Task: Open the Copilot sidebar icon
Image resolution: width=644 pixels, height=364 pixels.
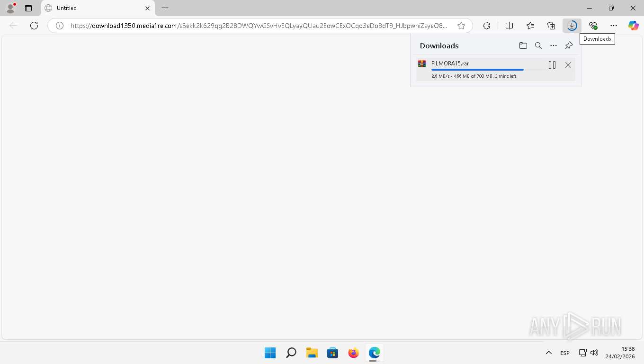Action: (x=634, y=26)
